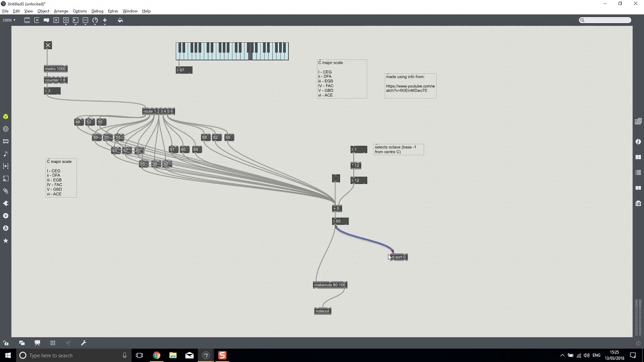644x362 pixels.
Task: Open the Debug menu
Action: [97, 11]
